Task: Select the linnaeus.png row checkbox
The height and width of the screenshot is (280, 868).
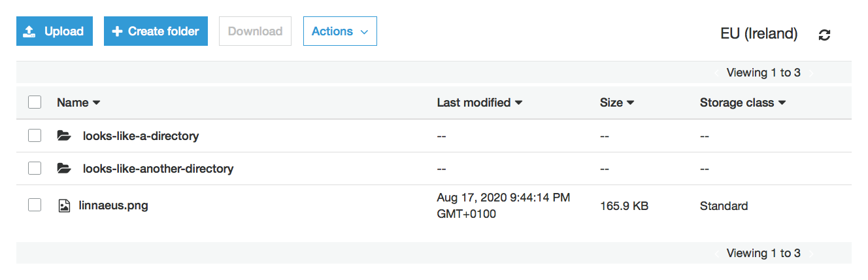Action: click(x=35, y=205)
